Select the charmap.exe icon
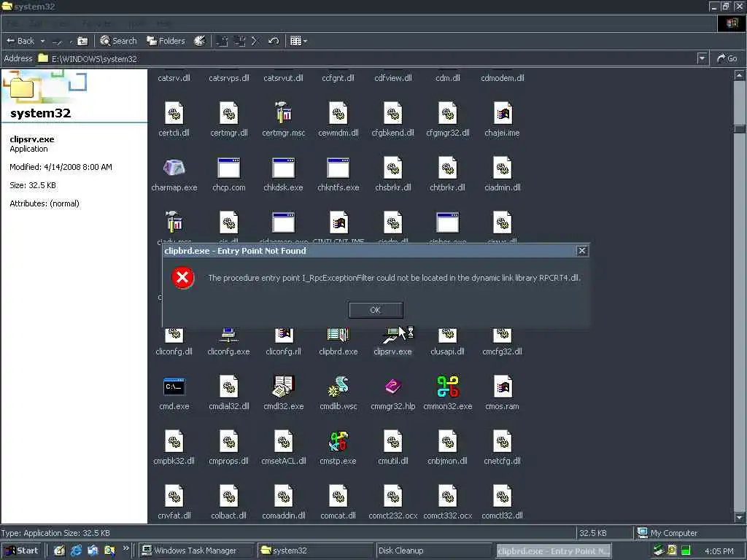This screenshot has width=747, height=560. [174, 168]
